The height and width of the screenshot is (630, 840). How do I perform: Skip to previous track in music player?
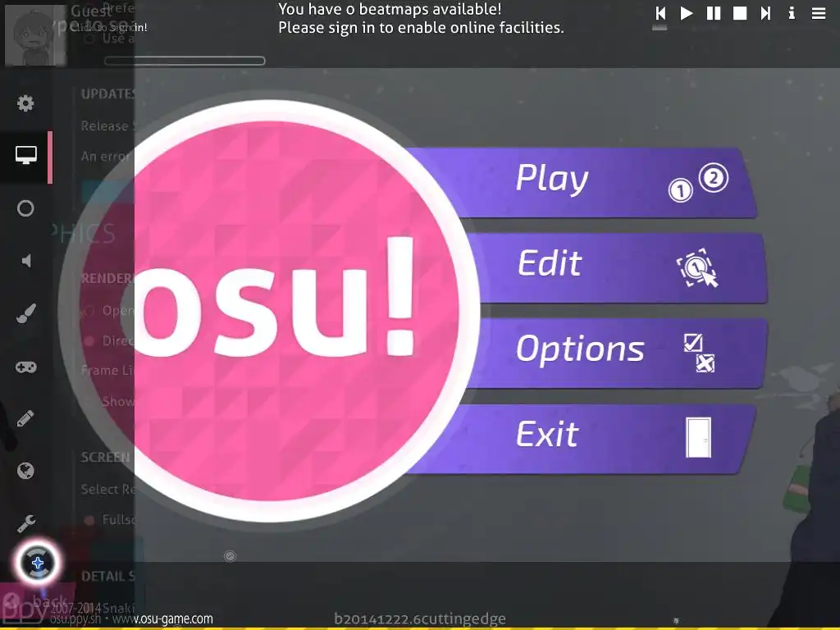pyautogui.click(x=660, y=13)
